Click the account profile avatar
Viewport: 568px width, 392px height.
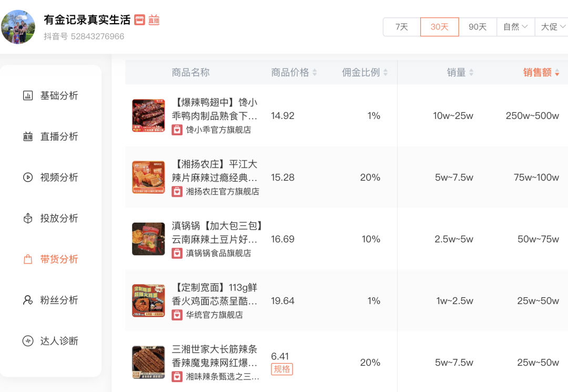[18, 27]
